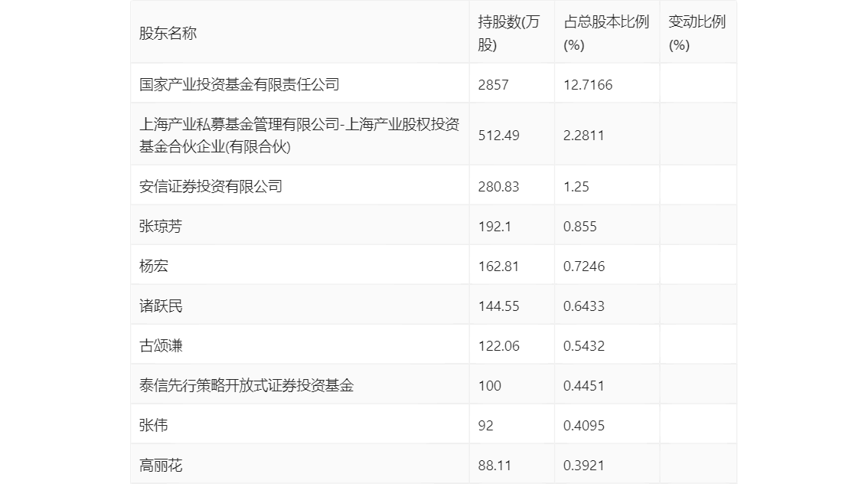Select the 股东名称 column header
Image resolution: width=868 pixels, height=484 pixels.
[x=168, y=33]
